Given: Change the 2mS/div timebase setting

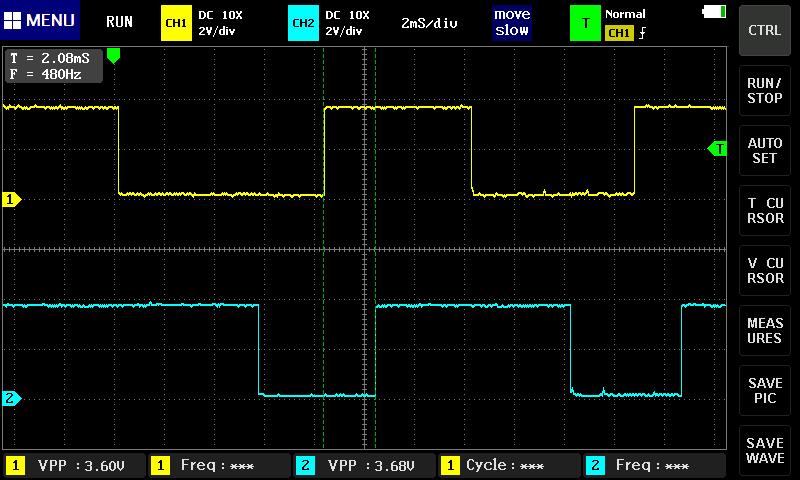Looking at the screenshot, I should coord(429,23).
